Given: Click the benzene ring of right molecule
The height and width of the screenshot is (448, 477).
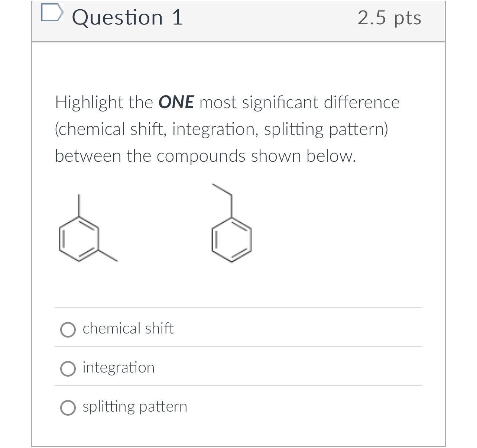Looking at the screenshot, I should pos(231,240).
